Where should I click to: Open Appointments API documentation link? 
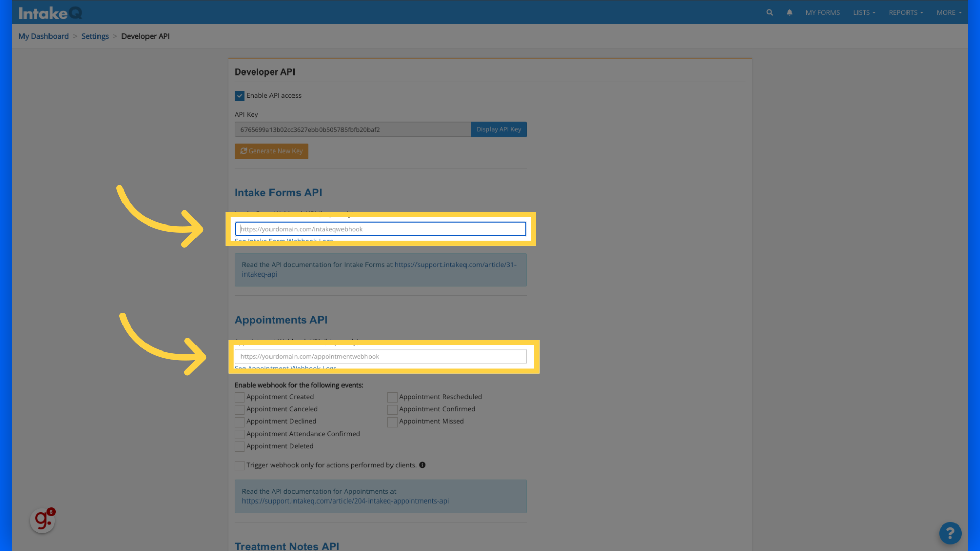(345, 501)
